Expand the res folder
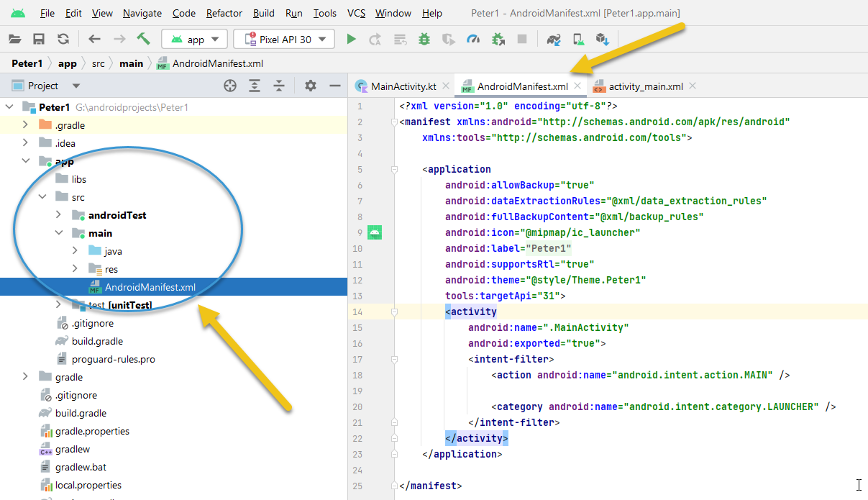Viewport: 868px width, 500px height. click(x=75, y=269)
